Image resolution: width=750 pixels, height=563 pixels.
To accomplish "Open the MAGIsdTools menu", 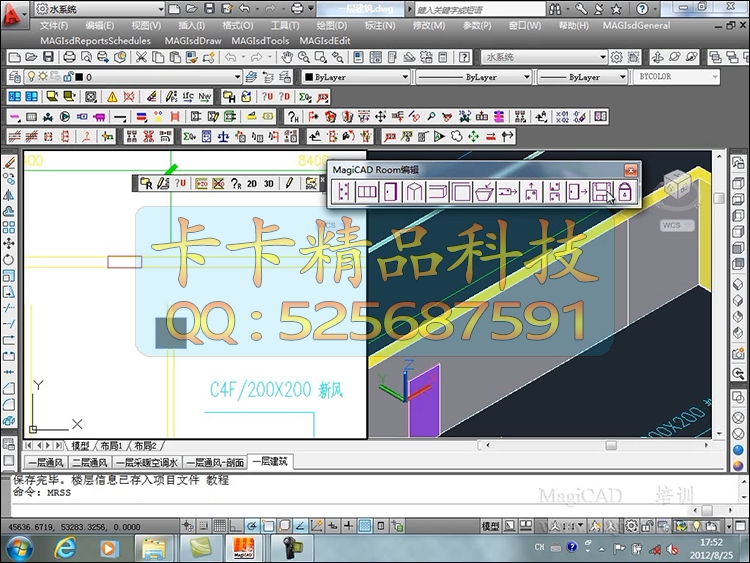I will point(260,41).
